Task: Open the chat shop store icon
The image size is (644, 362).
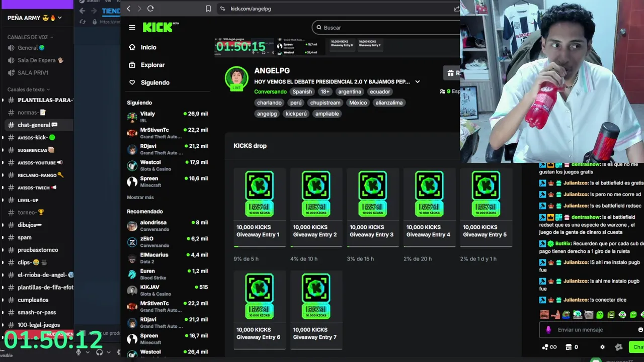Action: [x=569, y=347]
